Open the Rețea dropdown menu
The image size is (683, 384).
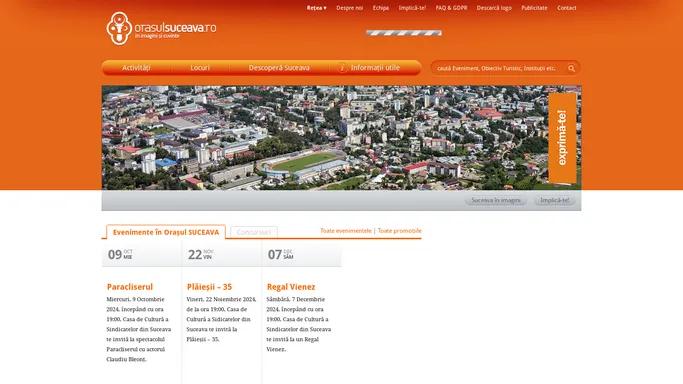pyautogui.click(x=316, y=8)
